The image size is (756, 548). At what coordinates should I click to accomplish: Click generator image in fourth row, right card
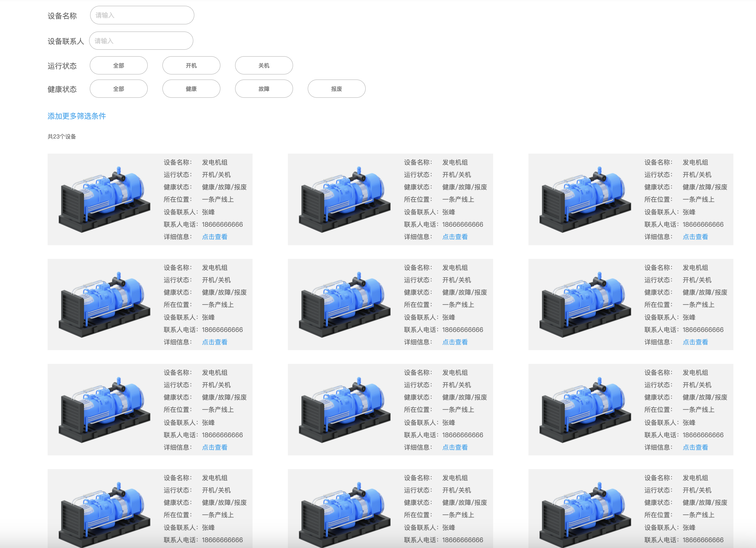pos(585,515)
